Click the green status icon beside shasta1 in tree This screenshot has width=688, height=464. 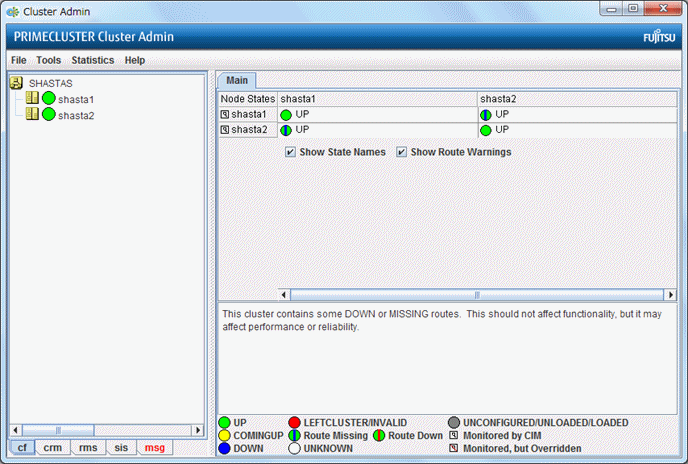[x=48, y=99]
